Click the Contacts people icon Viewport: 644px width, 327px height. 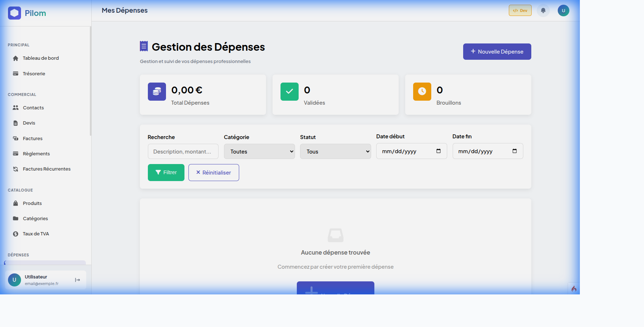(15, 108)
